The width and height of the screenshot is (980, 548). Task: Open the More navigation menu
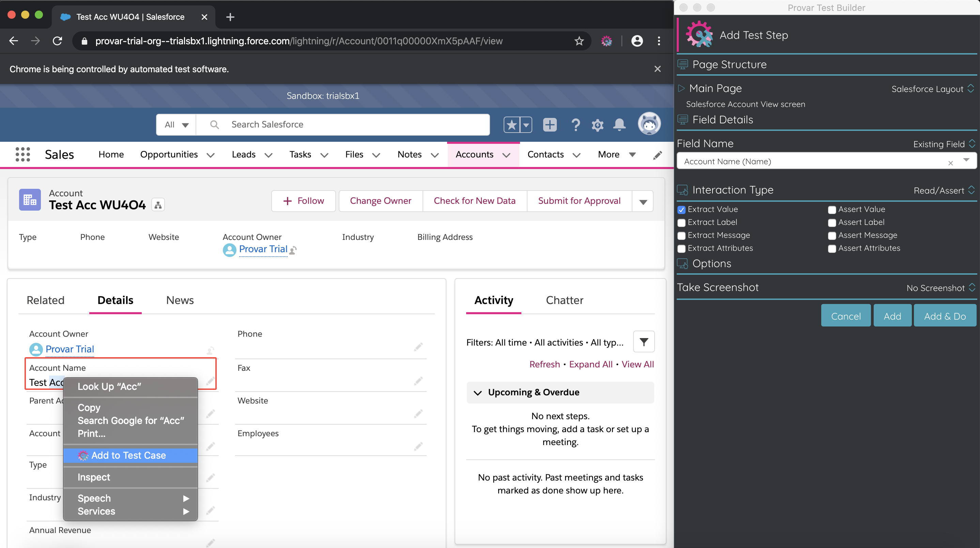617,154
